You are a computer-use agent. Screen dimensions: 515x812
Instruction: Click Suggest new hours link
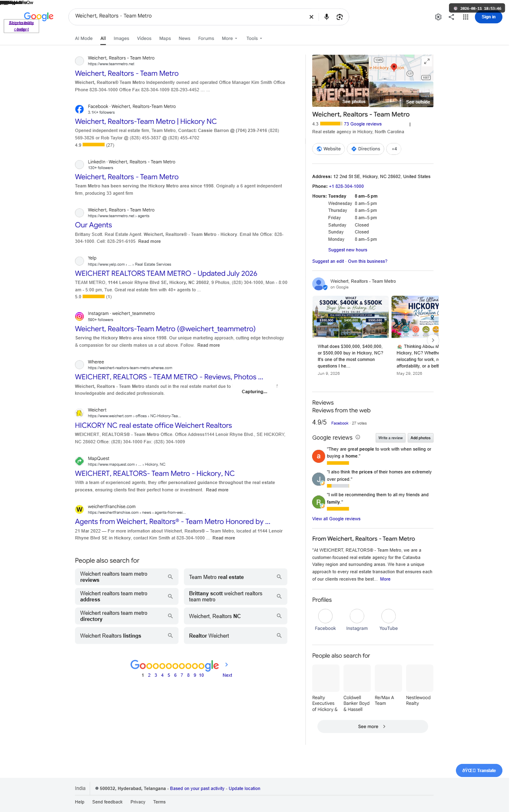(x=348, y=250)
